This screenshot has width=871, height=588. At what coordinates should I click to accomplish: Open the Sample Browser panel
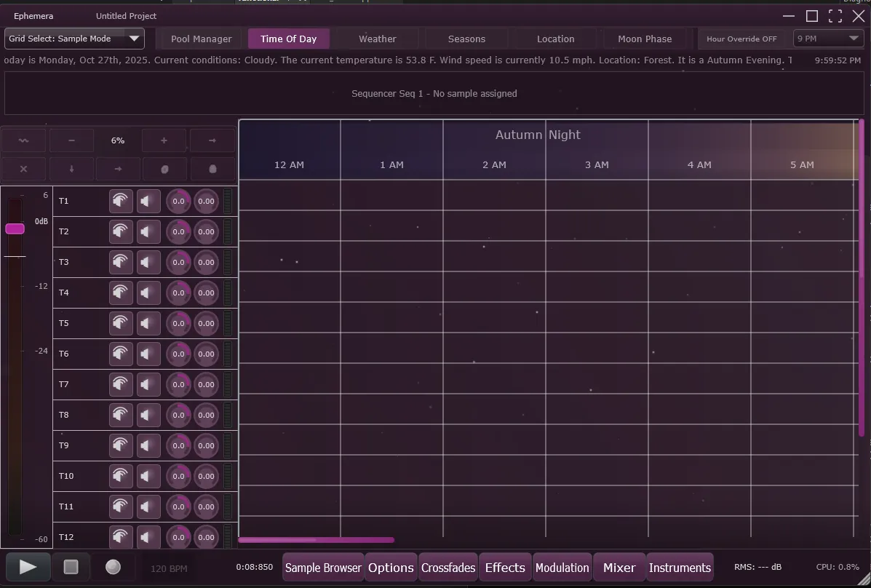[x=323, y=568]
